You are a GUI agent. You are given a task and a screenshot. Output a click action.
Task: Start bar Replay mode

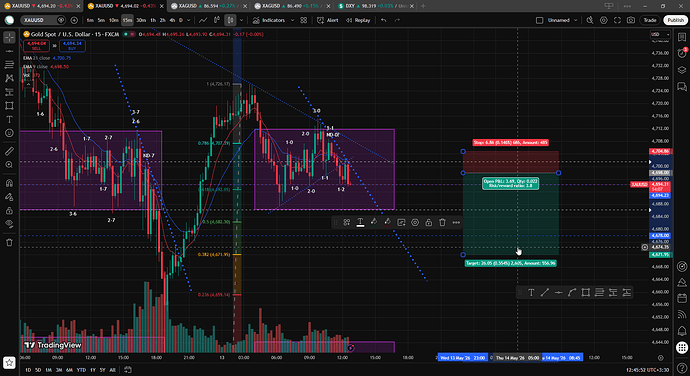tap(358, 20)
